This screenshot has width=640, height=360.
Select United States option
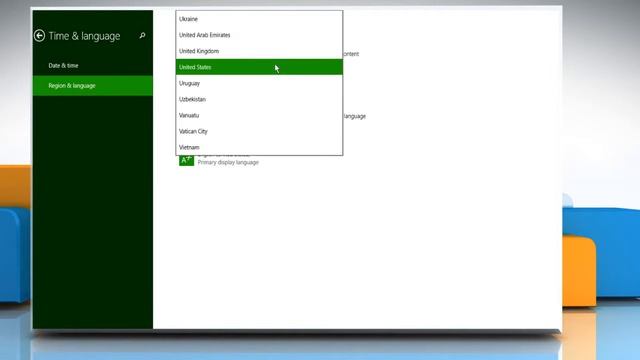point(259,67)
